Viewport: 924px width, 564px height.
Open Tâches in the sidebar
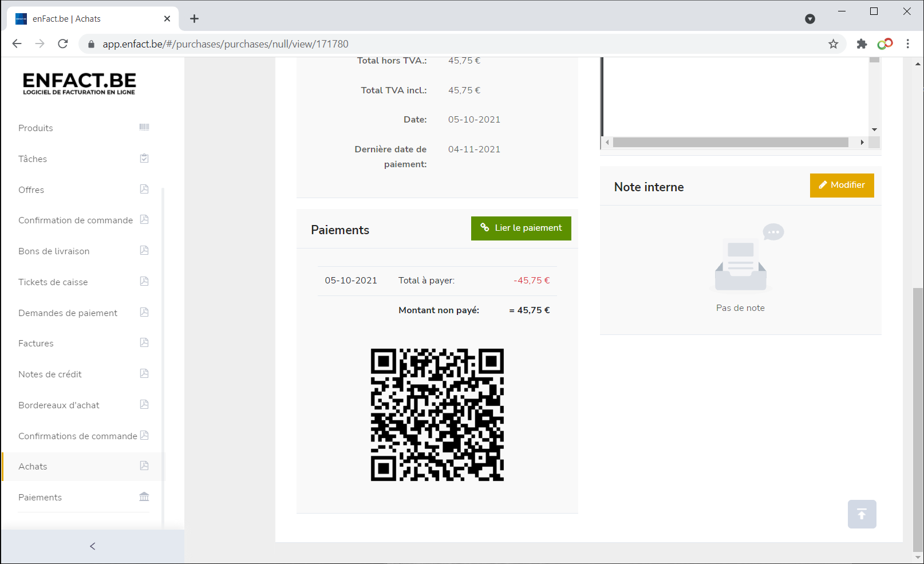[33, 159]
